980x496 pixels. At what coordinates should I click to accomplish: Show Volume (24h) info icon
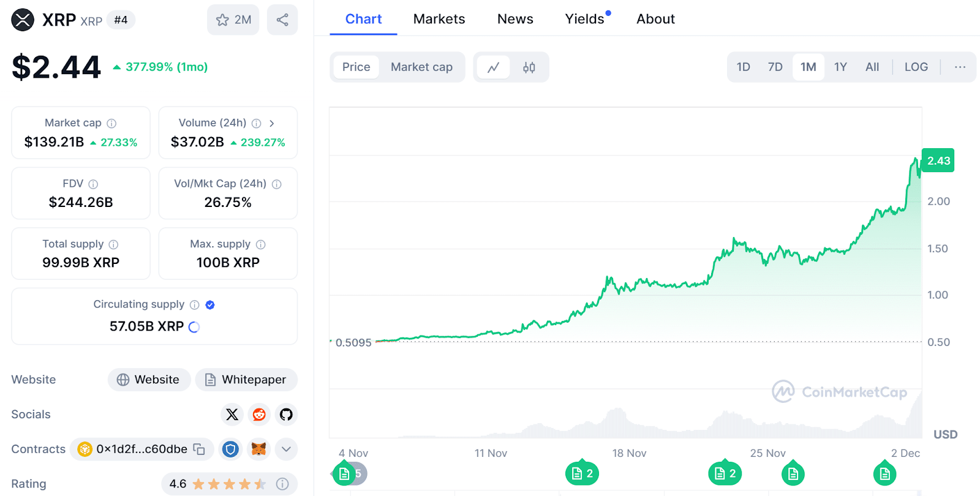[257, 123]
